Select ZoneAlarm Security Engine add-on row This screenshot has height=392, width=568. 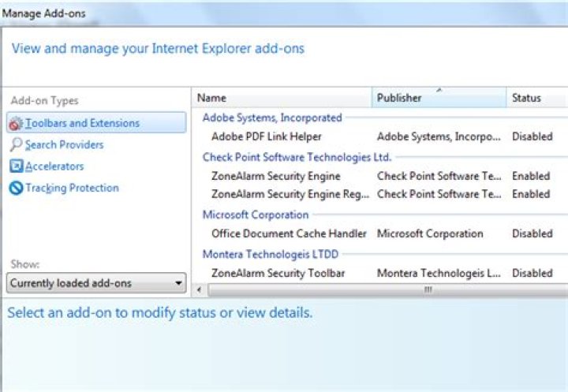click(276, 176)
